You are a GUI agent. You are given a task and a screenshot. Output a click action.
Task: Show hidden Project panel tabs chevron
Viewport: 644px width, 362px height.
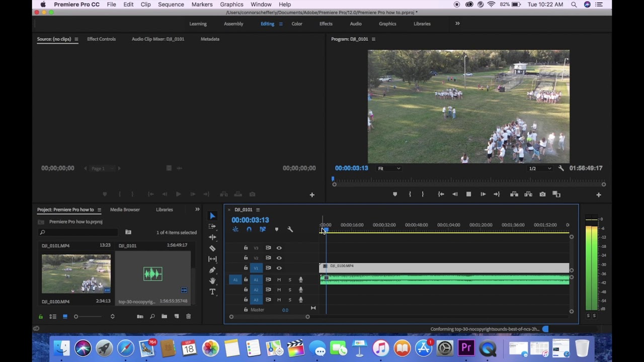click(x=197, y=209)
